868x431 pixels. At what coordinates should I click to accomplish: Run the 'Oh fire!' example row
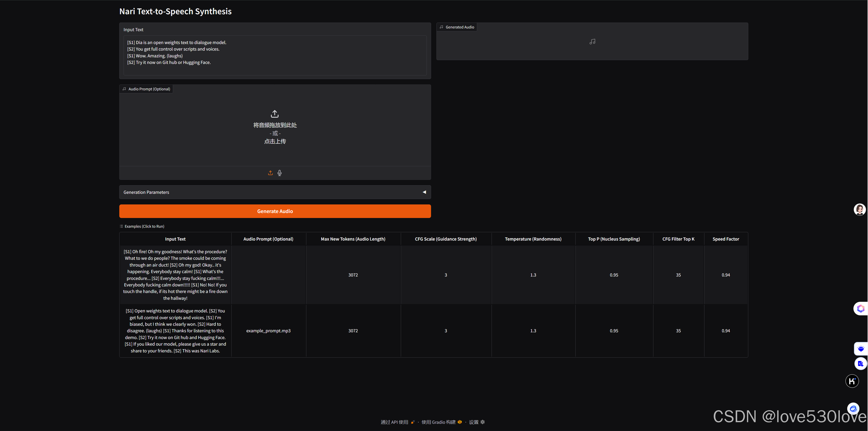(x=175, y=275)
